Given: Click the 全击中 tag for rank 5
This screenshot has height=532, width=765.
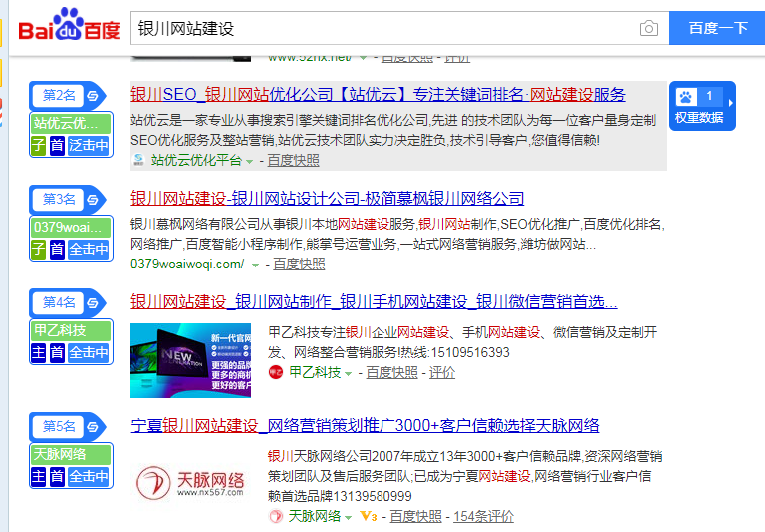Looking at the screenshot, I should coord(88,477).
